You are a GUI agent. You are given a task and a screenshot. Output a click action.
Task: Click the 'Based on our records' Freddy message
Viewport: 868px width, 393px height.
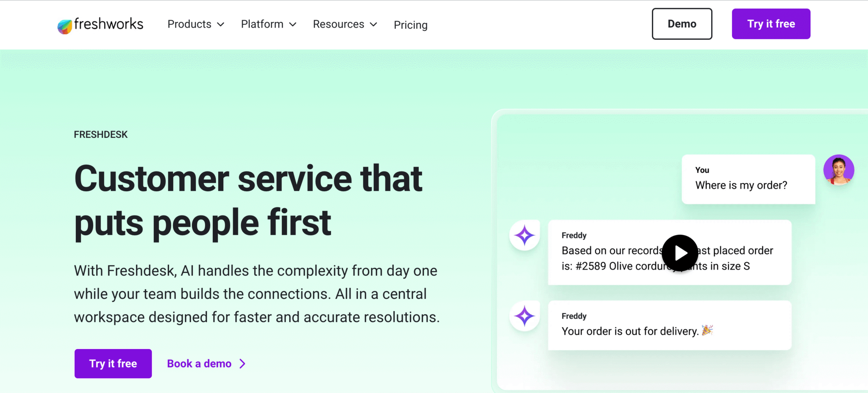click(670, 252)
